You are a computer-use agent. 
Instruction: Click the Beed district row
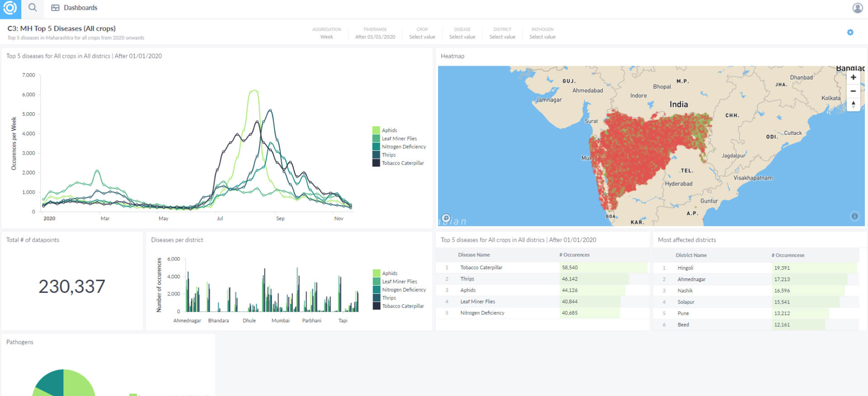tap(756, 324)
